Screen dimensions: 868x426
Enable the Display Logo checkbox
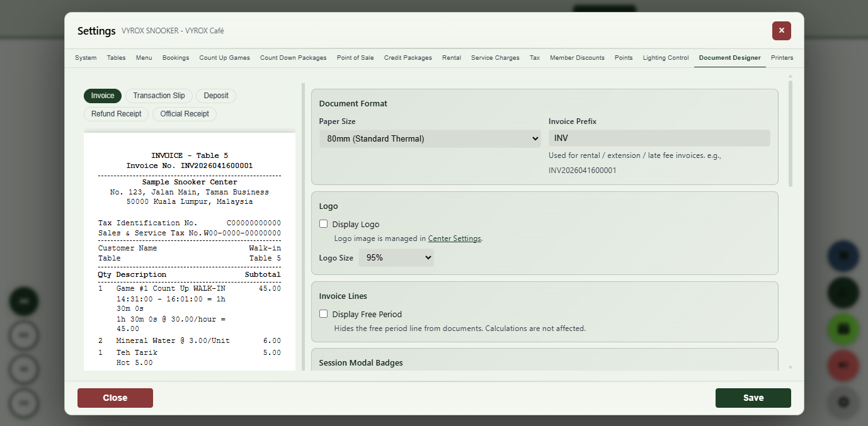(x=324, y=224)
